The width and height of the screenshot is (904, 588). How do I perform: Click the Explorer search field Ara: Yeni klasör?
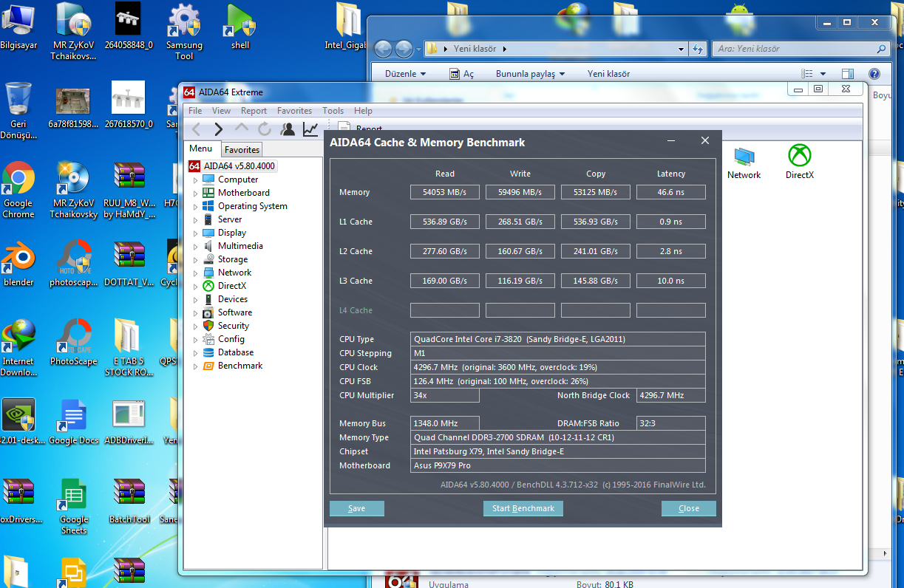(800, 49)
